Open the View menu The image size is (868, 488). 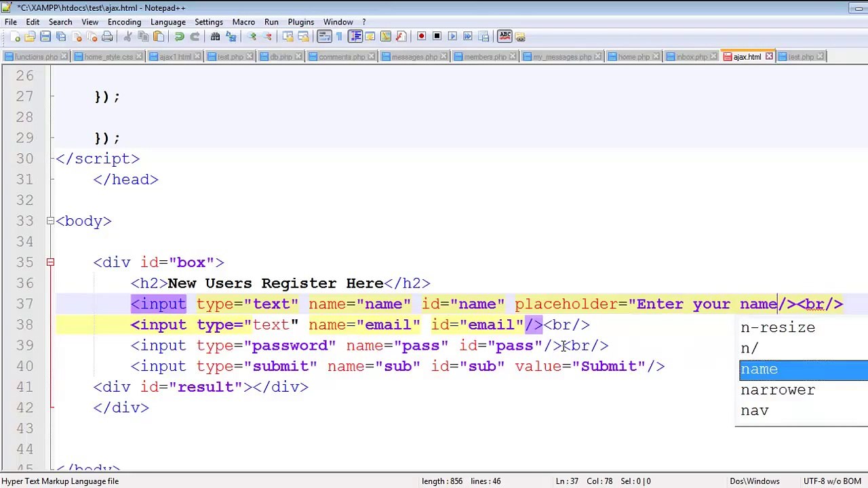point(90,22)
